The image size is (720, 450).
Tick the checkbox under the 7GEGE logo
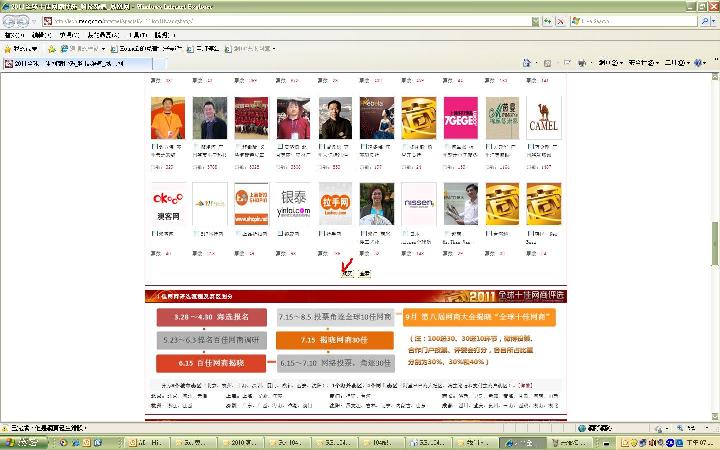coord(446,146)
